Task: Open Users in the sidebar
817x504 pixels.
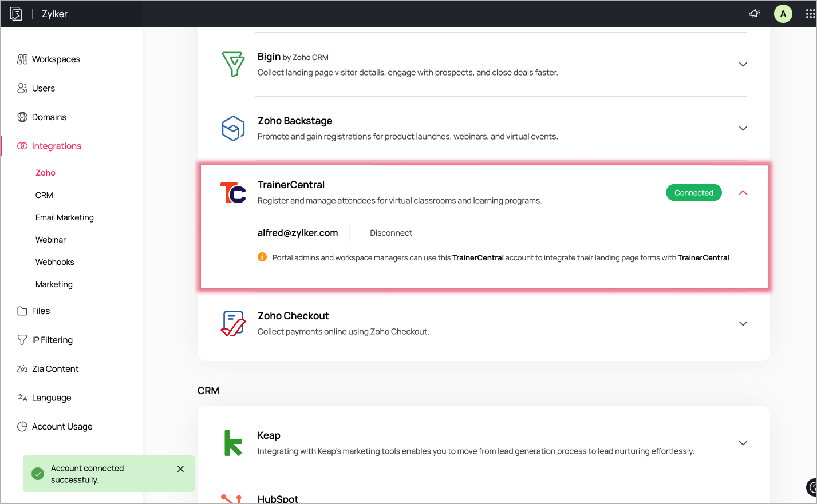Action: point(44,88)
